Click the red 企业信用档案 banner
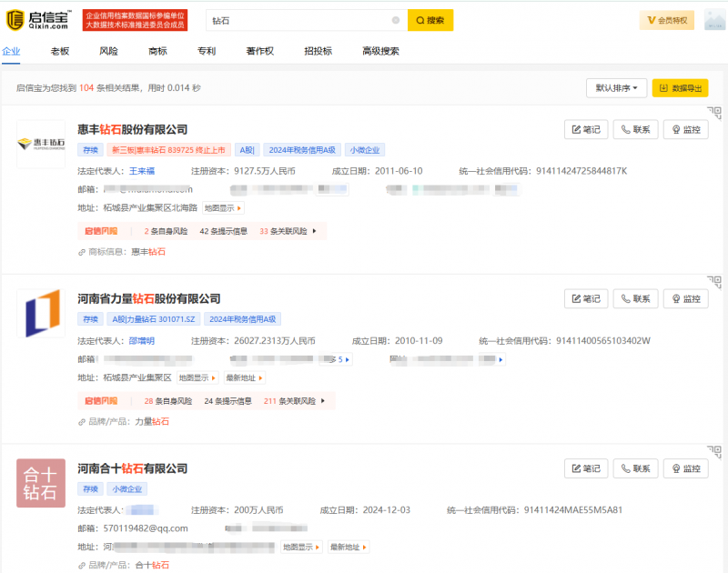The image size is (728, 573). pyautogui.click(x=135, y=20)
